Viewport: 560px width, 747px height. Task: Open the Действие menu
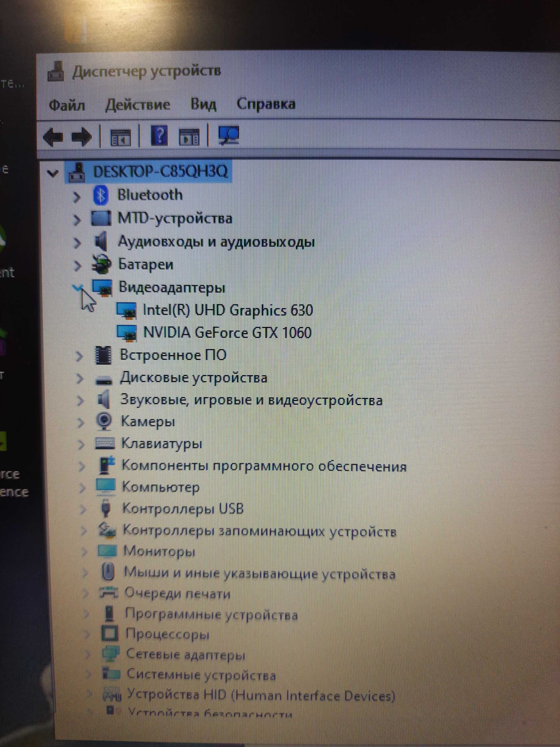pyautogui.click(x=138, y=104)
